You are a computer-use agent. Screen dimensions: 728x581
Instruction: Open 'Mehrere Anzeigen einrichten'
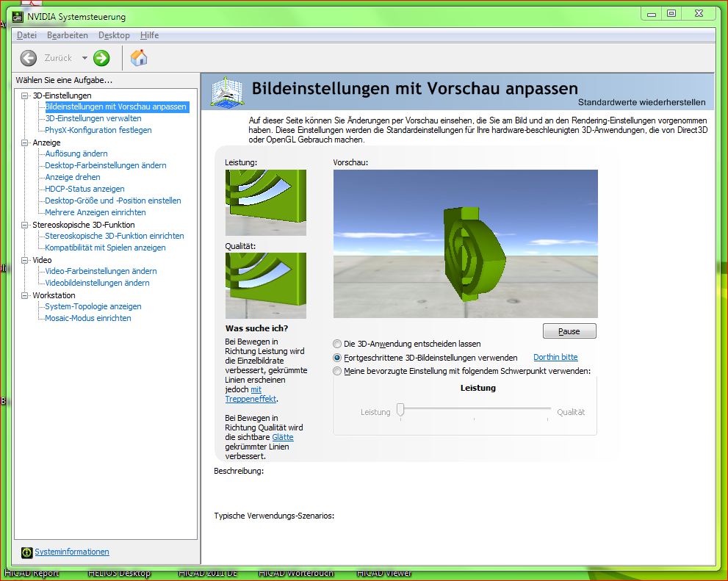[95, 212]
